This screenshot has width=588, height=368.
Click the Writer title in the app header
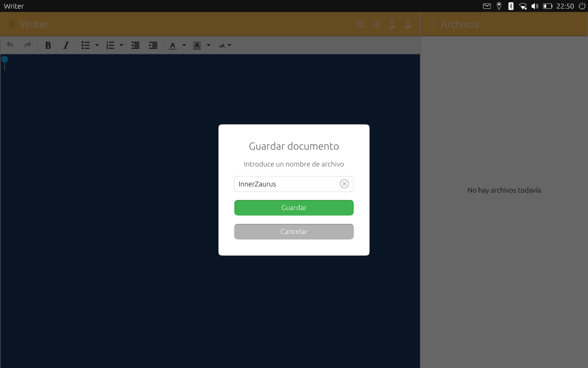(34, 24)
